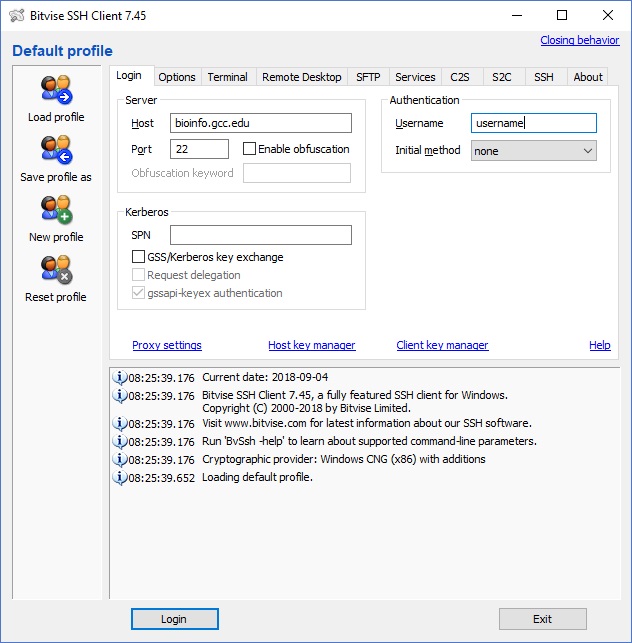Select the 'Current date: 2018-09-04' log text
The height and width of the screenshot is (643, 632).
265,377
